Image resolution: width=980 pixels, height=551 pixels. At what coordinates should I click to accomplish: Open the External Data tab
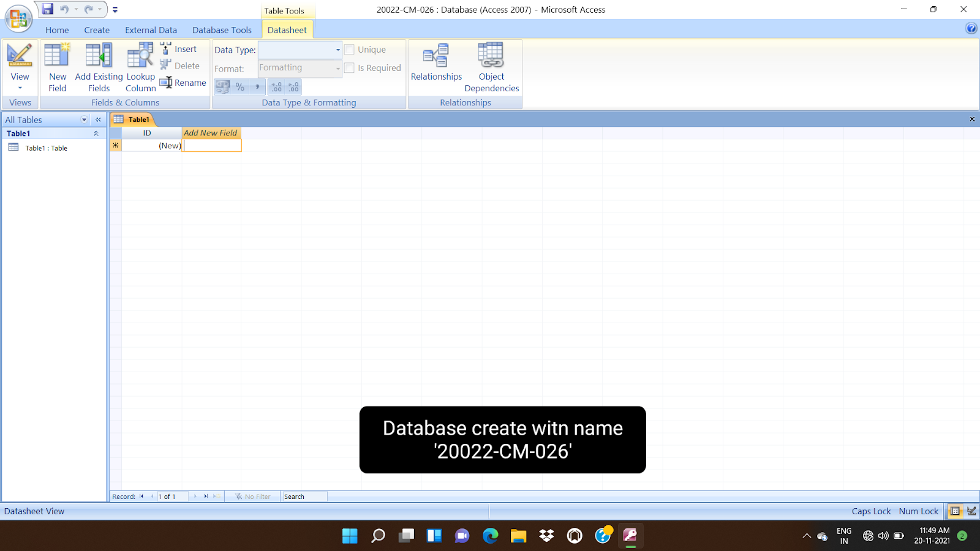(151, 30)
